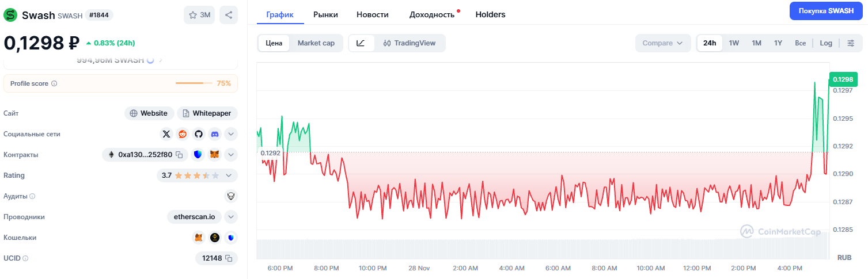Copy the 0xa130...252f80 contract address

pos(179,155)
